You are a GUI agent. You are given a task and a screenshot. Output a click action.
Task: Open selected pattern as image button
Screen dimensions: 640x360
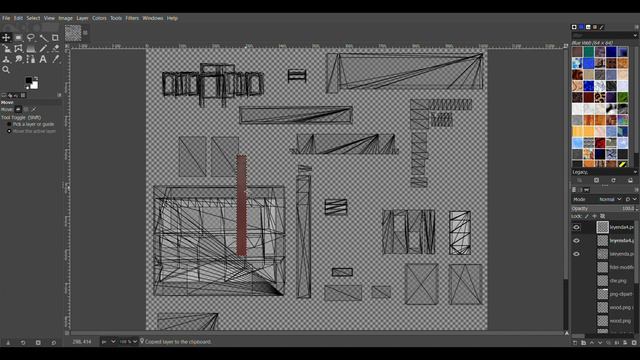pyautogui.click(x=630, y=180)
